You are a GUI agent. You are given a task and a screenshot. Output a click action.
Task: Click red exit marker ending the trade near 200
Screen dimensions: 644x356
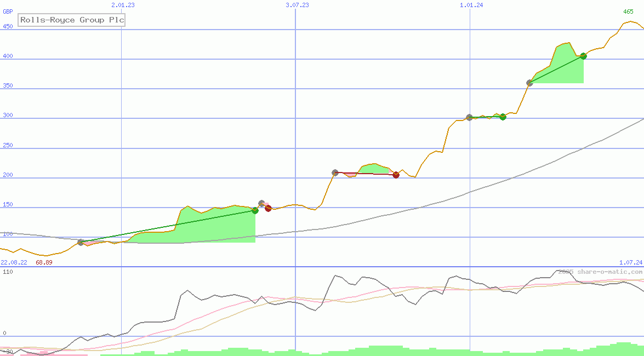pyautogui.click(x=396, y=175)
